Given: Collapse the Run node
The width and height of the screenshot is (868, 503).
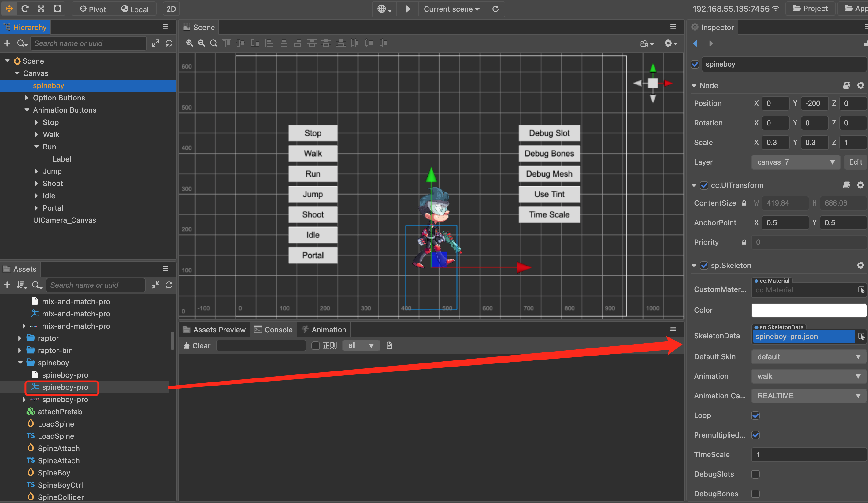Looking at the screenshot, I should pyautogui.click(x=36, y=147).
